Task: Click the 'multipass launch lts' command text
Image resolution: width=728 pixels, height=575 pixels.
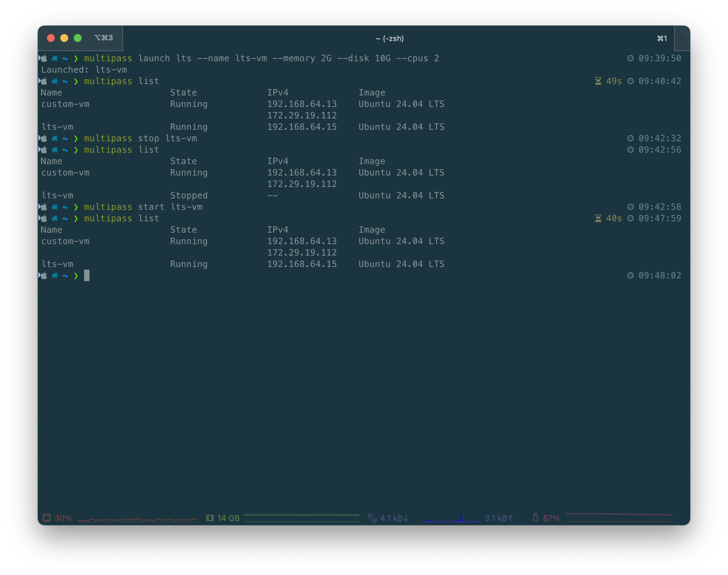Action: click(x=137, y=58)
